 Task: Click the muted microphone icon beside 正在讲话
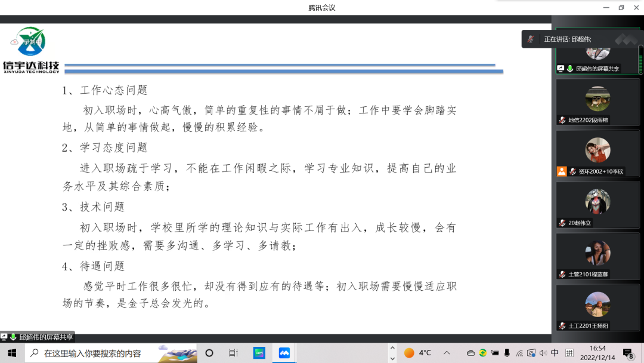click(x=531, y=39)
